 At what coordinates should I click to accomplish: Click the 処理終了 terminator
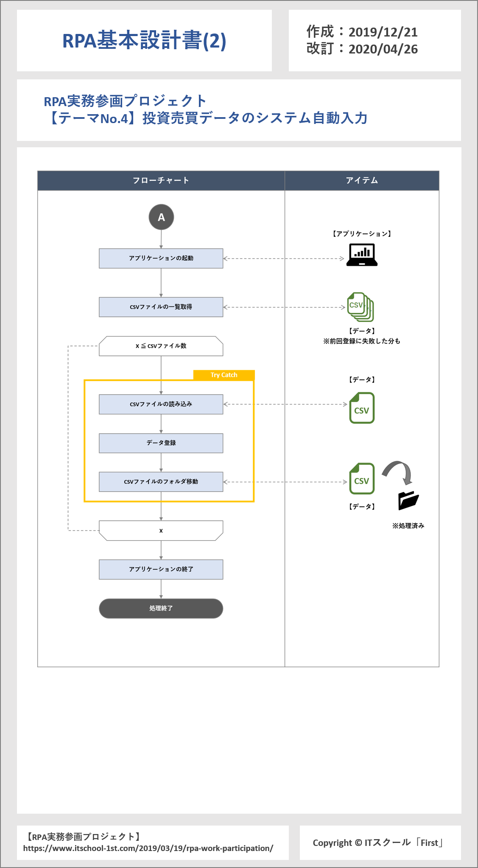(161, 608)
